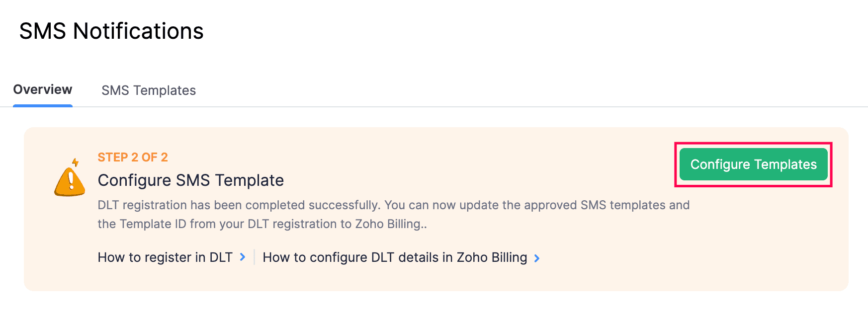Viewport: 868px width, 317px height.
Task: Switch to the SMS Templates tab
Action: pyautogui.click(x=148, y=90)
